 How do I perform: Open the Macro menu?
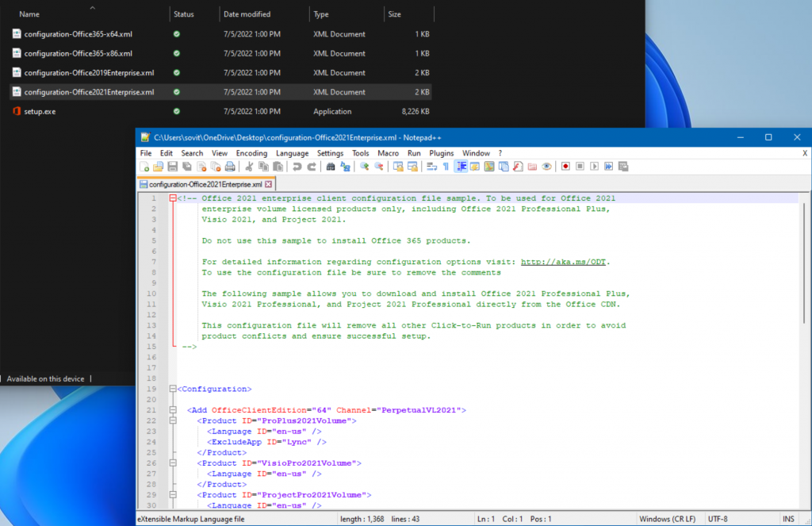(388, 153)
